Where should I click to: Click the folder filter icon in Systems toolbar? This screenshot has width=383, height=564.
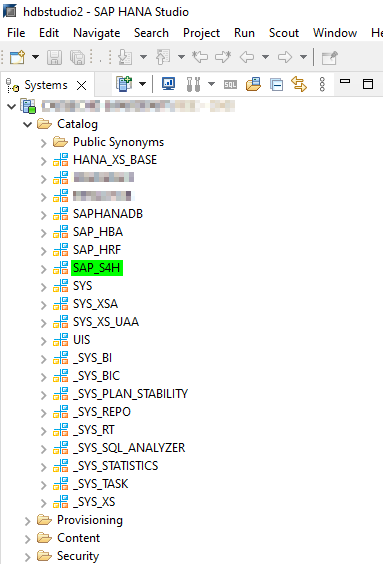(253, 85)
